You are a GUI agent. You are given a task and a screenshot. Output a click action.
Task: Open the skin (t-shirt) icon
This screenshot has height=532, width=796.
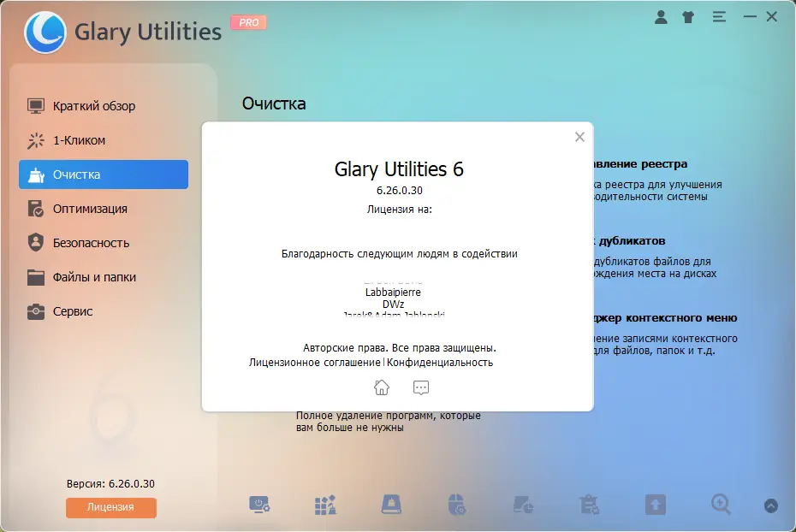coord(688,17)
